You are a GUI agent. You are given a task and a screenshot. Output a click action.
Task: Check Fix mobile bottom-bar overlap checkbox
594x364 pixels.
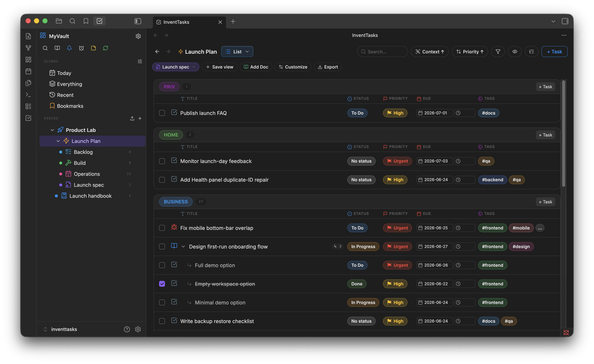coord(162,228)
